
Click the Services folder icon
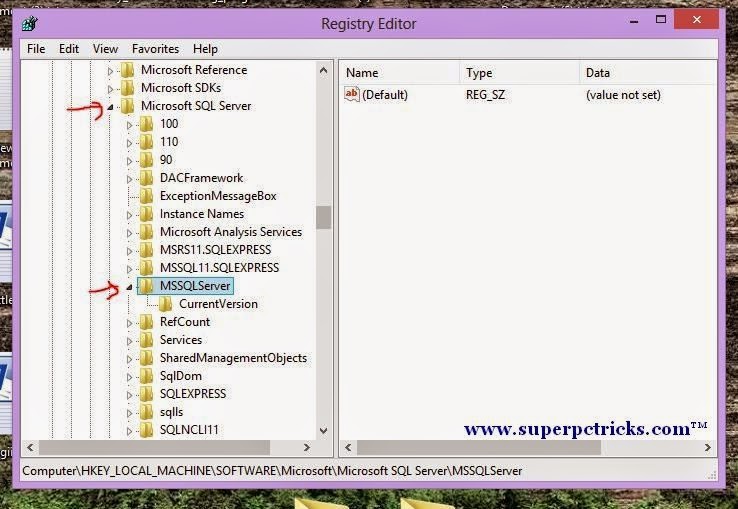[146, 340]
